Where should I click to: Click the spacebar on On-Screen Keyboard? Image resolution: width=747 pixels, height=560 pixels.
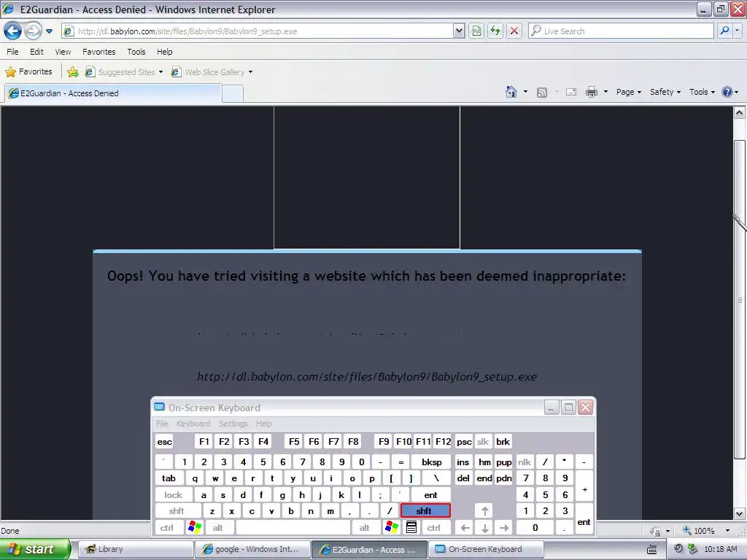pos(293,528)
